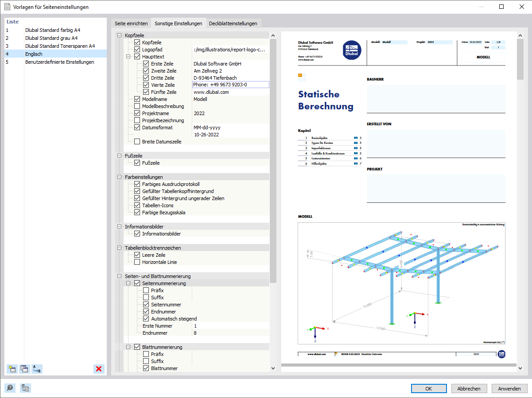The height and width of the screenshot is (398, 532).
Task: Click settings scrollbar up arrow
Action: click(273, 35)
